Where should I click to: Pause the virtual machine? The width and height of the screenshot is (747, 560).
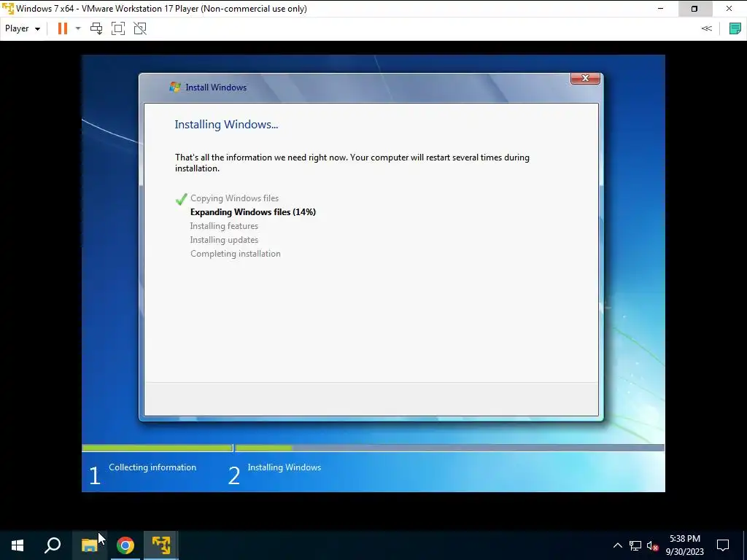point(63,28)
